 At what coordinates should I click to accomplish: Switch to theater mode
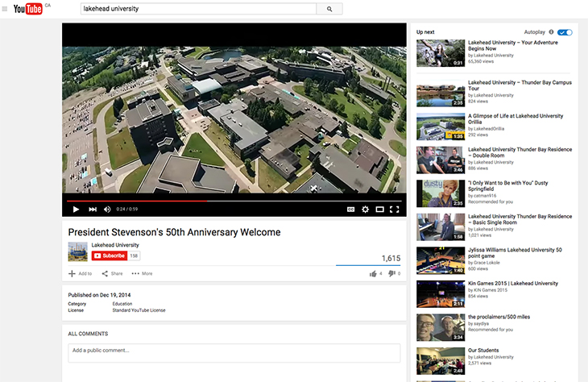pyautogui.click(x=380, y=209)
